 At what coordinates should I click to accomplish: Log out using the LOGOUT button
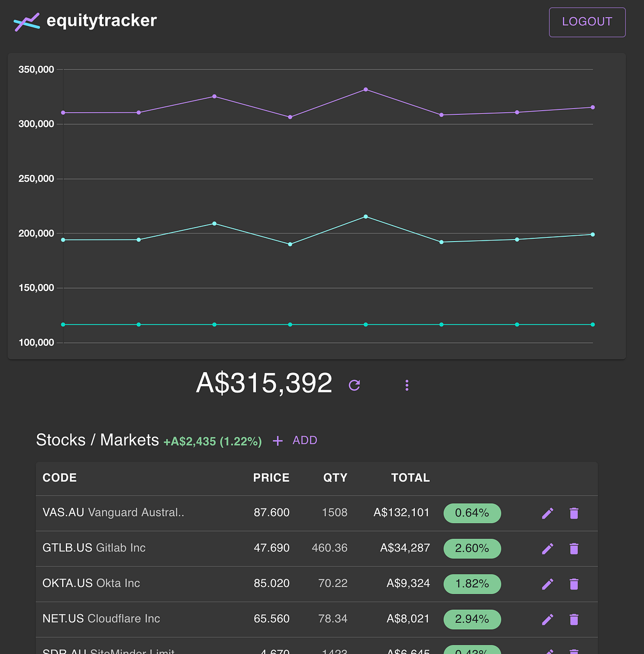point(587,22)
